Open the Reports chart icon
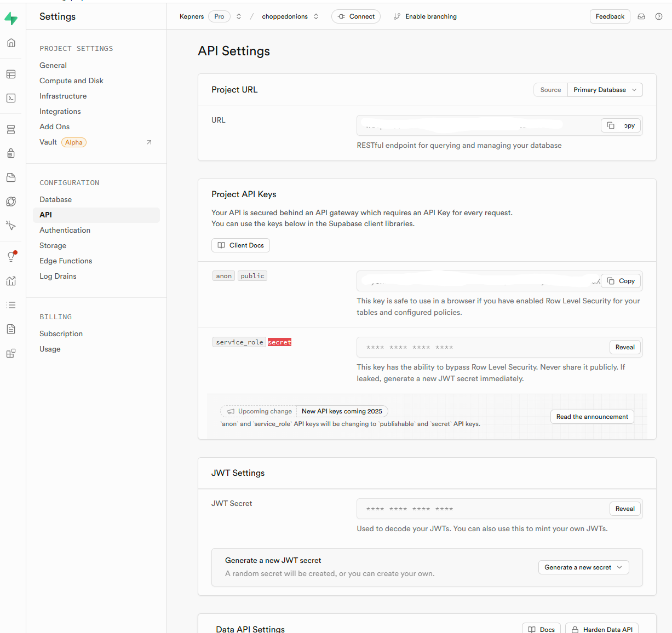 tap(11, 281)
